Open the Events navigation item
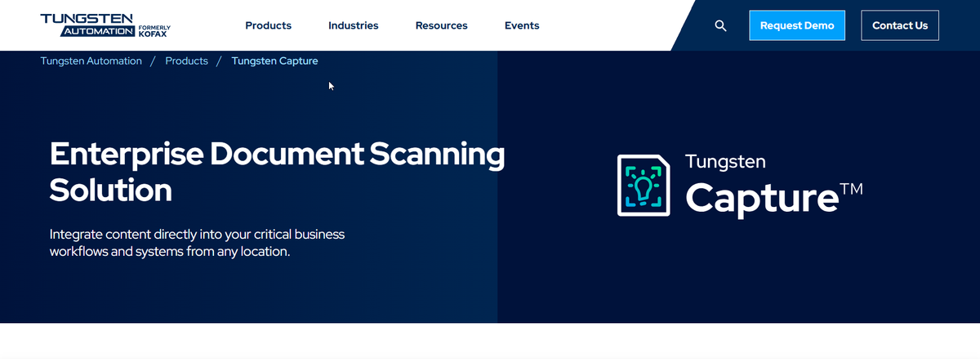This screenshot has width=980, height=359. [522, 25]
